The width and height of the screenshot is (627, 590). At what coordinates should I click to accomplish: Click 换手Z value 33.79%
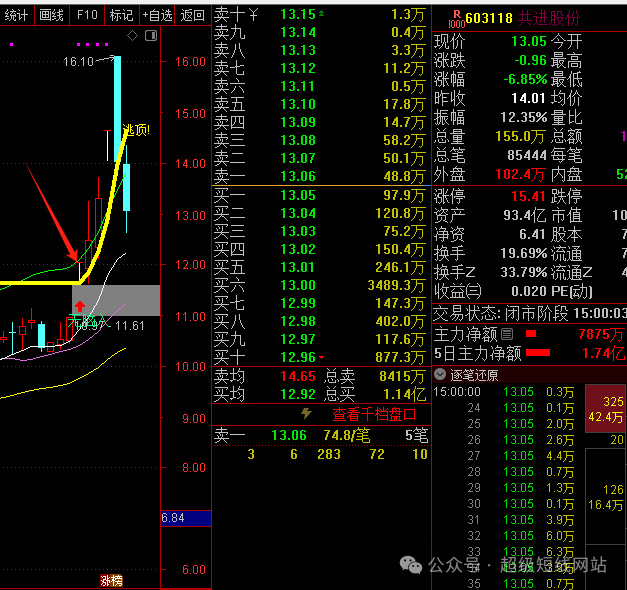click(523, 272)
